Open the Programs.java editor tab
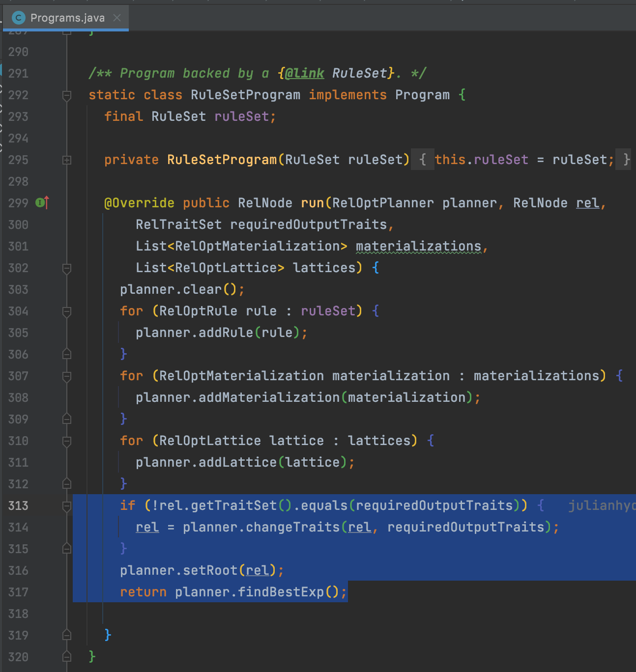This screenshot has width=636, height=672. pyautogui.click(x=66, y=18)
